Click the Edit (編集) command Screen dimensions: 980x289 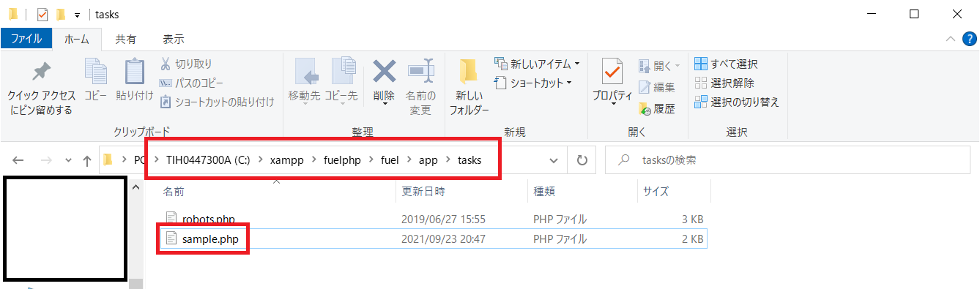[656, 87]
